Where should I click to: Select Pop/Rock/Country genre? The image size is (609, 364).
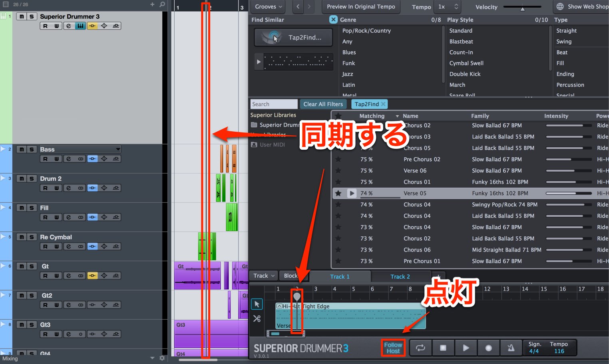pyautogui.click(x=366, y=31)
